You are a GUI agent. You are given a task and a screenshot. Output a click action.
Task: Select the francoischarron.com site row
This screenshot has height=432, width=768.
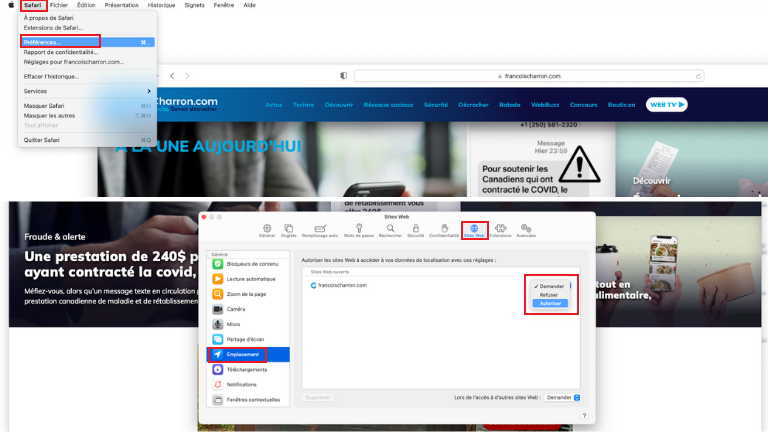pos(441,285)
